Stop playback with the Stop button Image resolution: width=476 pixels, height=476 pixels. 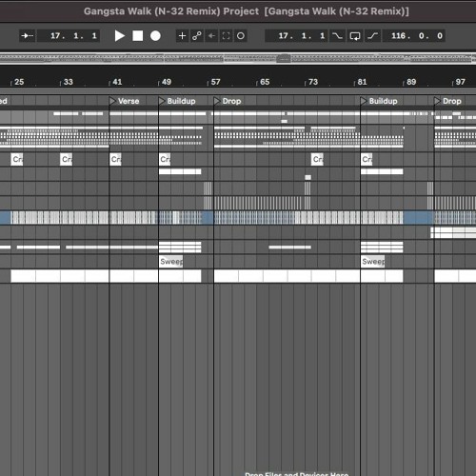(x=137, y=36)
